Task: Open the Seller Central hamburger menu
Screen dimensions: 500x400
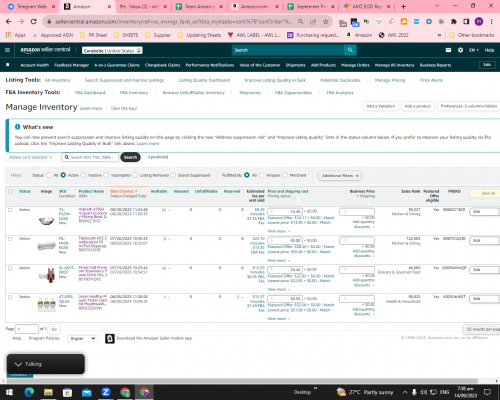Action: (7, 50)
